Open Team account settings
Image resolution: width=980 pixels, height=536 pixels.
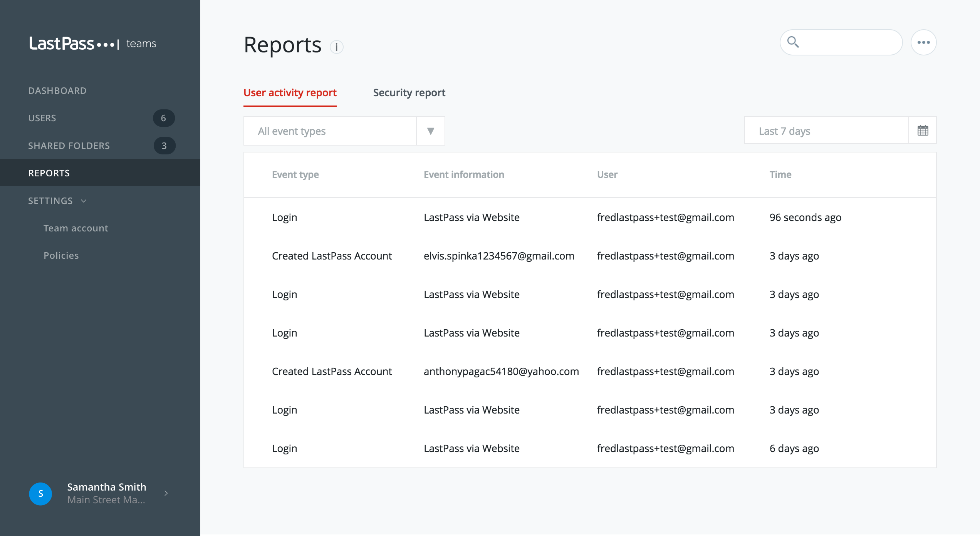click(x=76, y=228)
